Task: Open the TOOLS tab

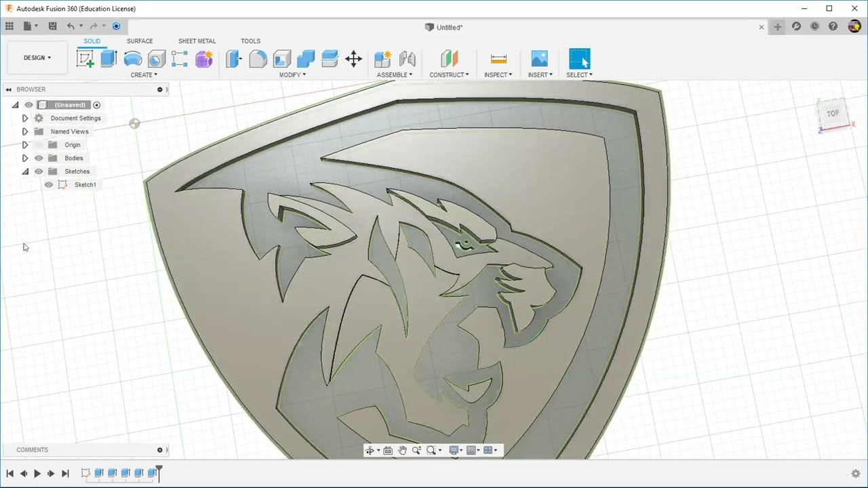Action: point(250,41)
